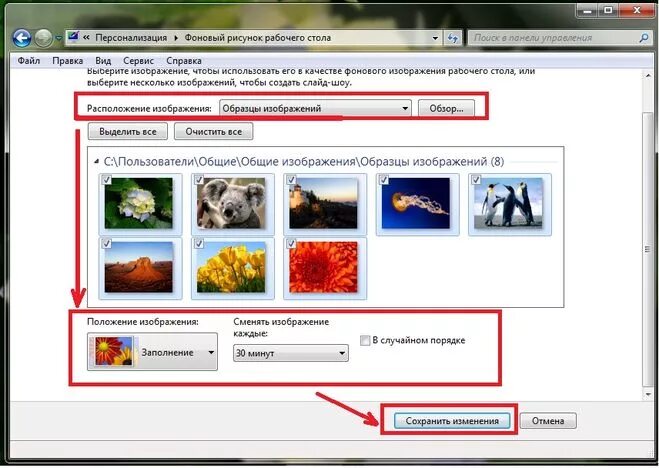Open the Правка menu
The height and width of the screenshot is (468, 659).
68,61
